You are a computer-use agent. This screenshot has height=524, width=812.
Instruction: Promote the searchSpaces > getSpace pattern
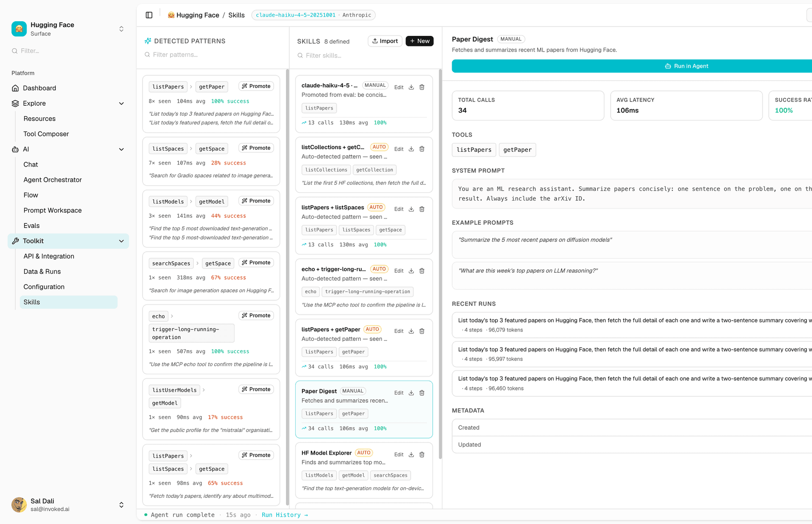point(256,263)
